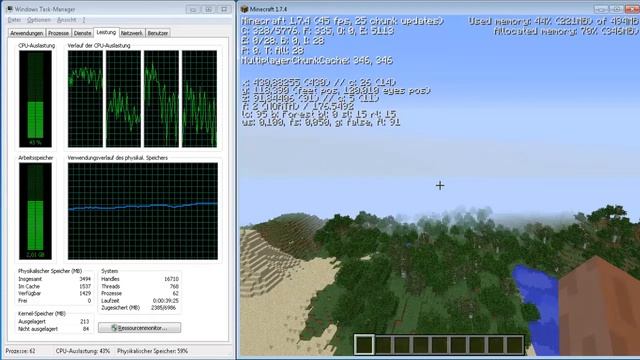
Task: Click the 'Insgesamt' memory value 3494
Action: [x=85, y=279]
